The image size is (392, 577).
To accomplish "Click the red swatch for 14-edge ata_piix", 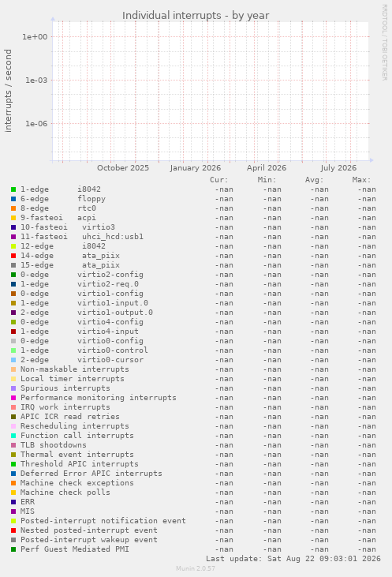I will (13, 256).
